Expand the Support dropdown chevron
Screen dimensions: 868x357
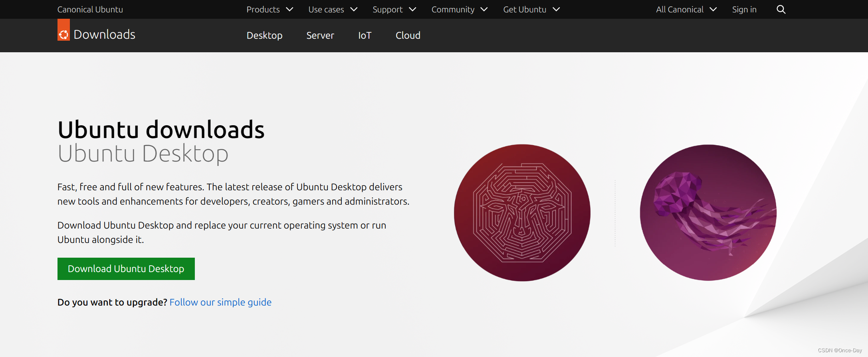pyautogui.click(x=412, y=10)
